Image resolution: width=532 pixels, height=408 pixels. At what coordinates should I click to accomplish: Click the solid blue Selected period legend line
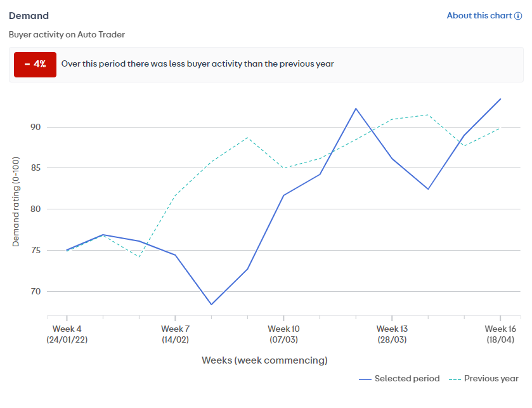365,379
